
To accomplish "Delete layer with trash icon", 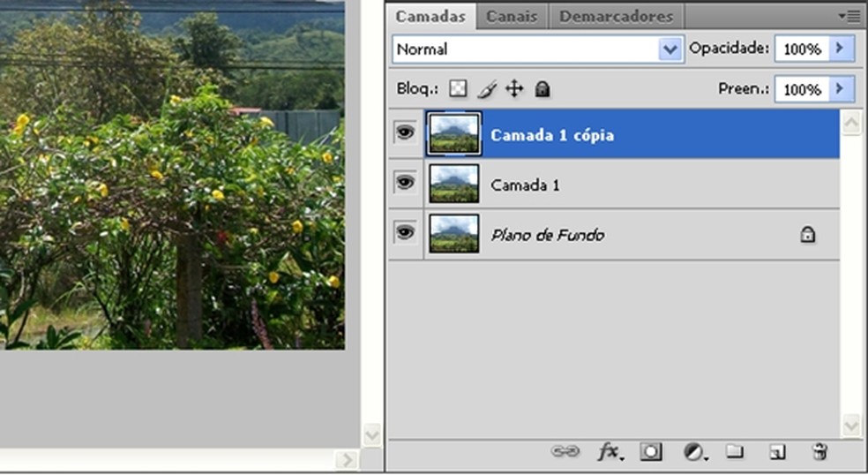I will point(819,451).
